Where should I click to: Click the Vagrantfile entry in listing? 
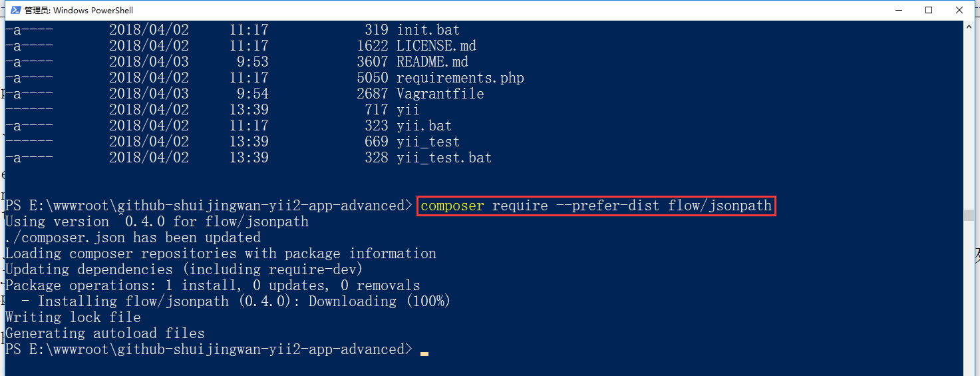click(440, 94)
